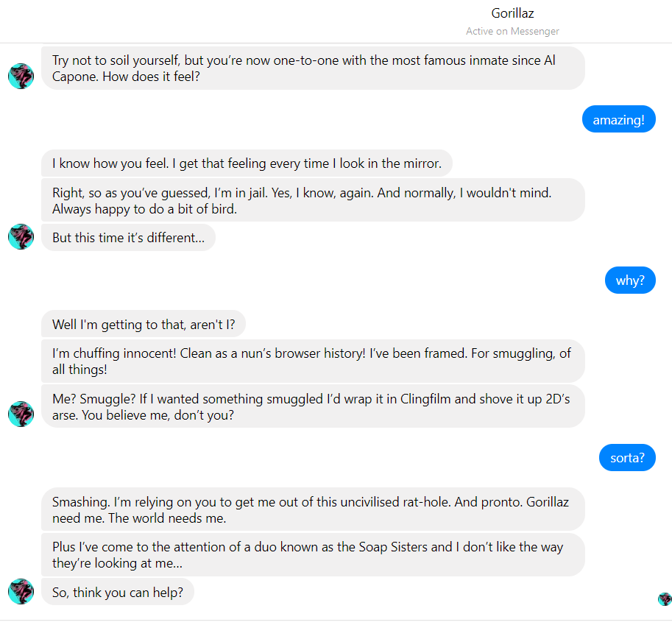Viewport: 672px width, 625px height.
Task: Click the blue "why?" reply bubble
Action: (x=630, y=280)
